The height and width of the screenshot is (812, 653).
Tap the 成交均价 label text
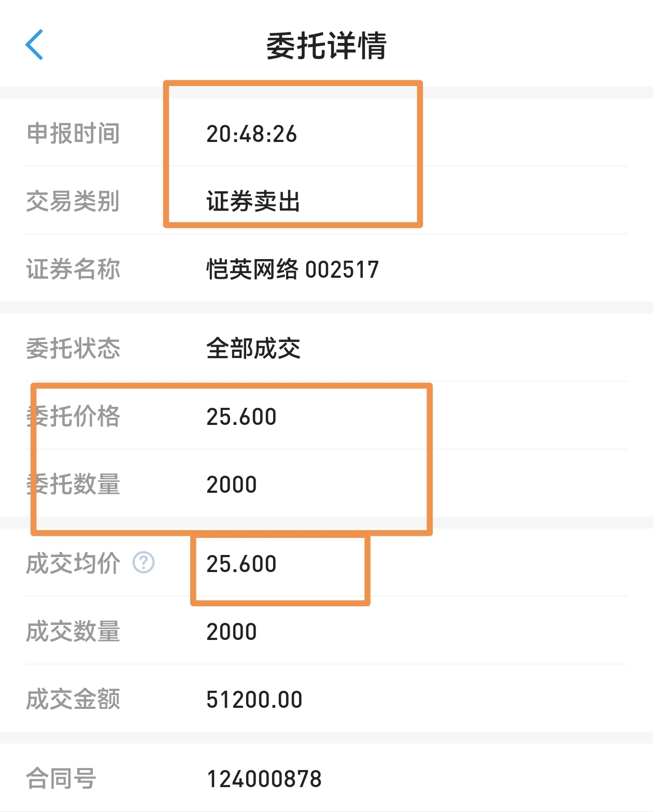point(73,564)
